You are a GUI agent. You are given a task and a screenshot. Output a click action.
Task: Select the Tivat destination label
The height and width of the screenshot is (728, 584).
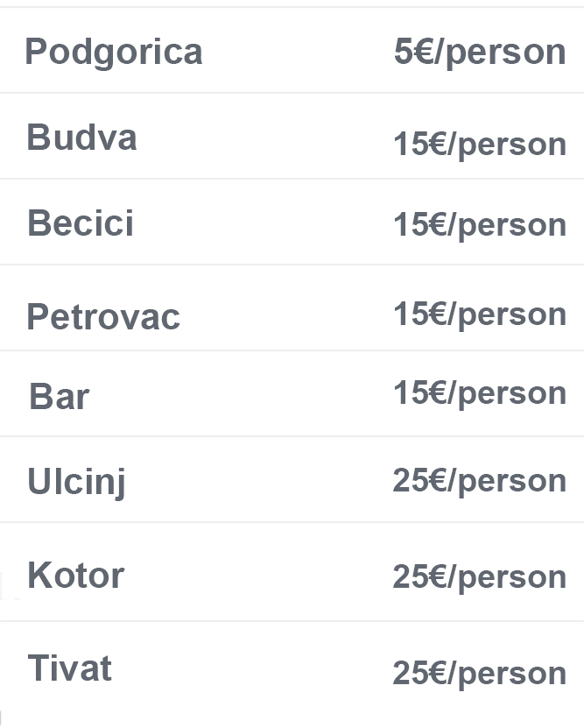69,668
